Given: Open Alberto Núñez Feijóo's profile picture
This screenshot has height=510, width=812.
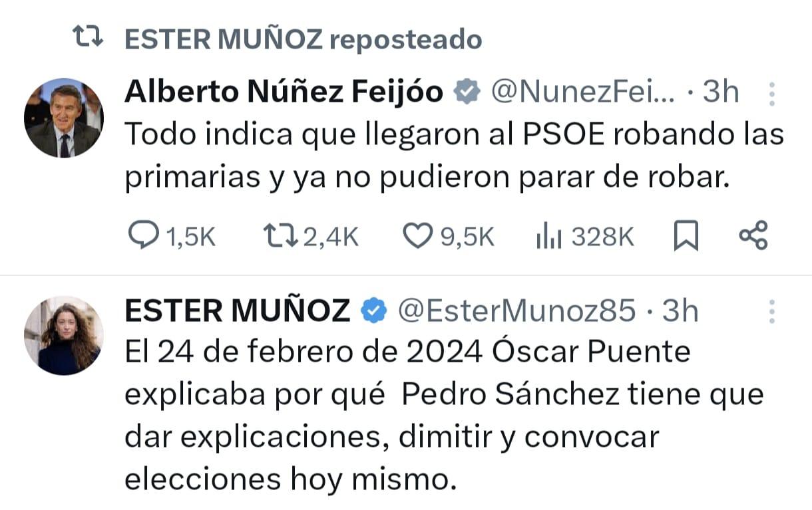Looking at the screenshot, I should pyautogui.click(x=64, y=118).
